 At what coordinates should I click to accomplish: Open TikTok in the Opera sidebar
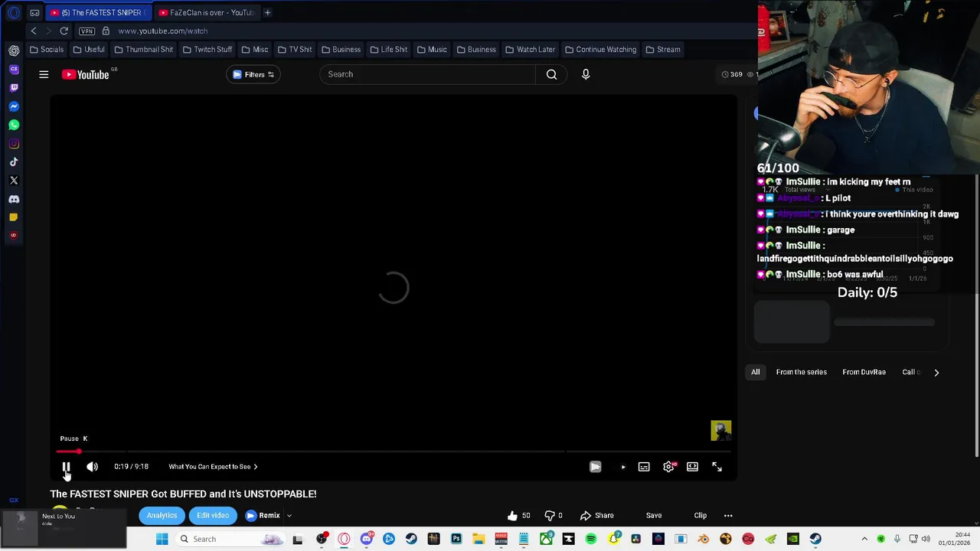coord(14,162)
